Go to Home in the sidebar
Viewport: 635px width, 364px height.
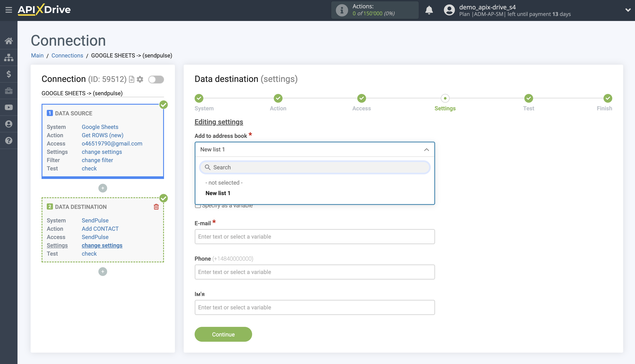[x=9, y=41]
